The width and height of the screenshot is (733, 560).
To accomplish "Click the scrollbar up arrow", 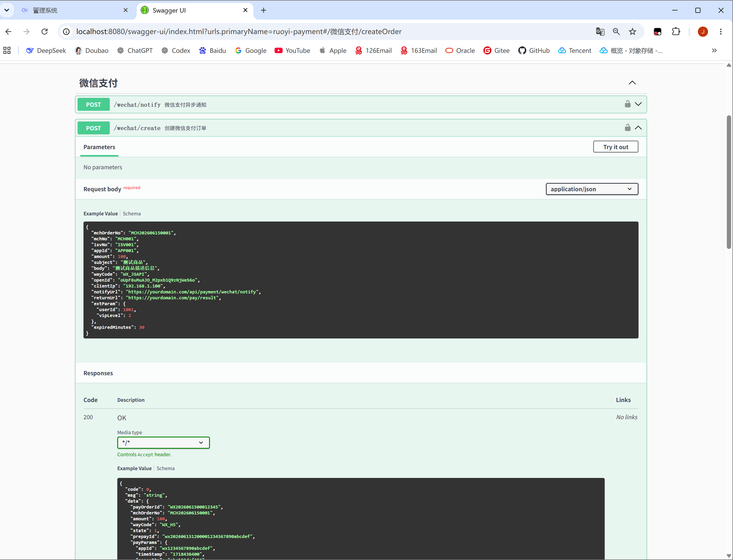I will click(x=729, y=65).
